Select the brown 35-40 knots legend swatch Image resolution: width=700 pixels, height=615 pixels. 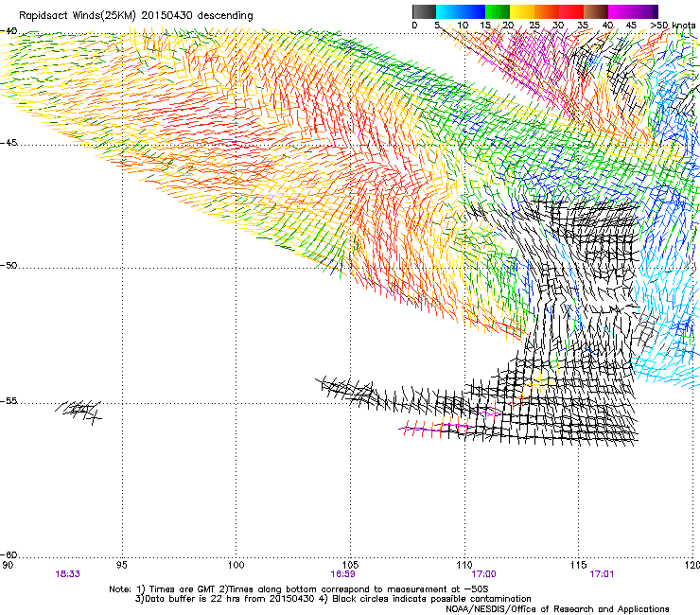pos(596,11)
